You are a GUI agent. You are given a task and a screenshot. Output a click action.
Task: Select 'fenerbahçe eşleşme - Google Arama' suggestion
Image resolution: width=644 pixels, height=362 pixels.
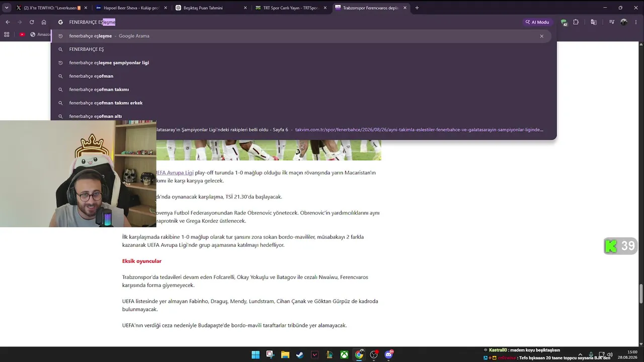click(301, 36)
